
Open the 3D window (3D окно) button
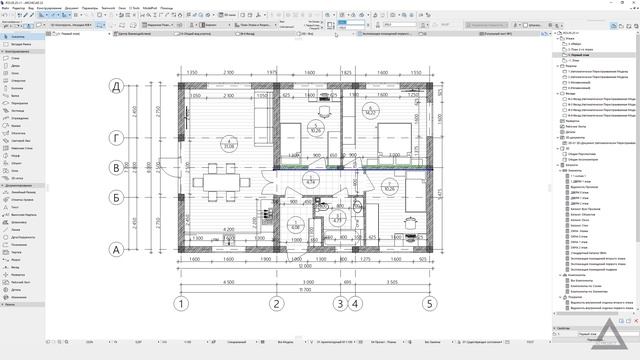click(227, 15)
